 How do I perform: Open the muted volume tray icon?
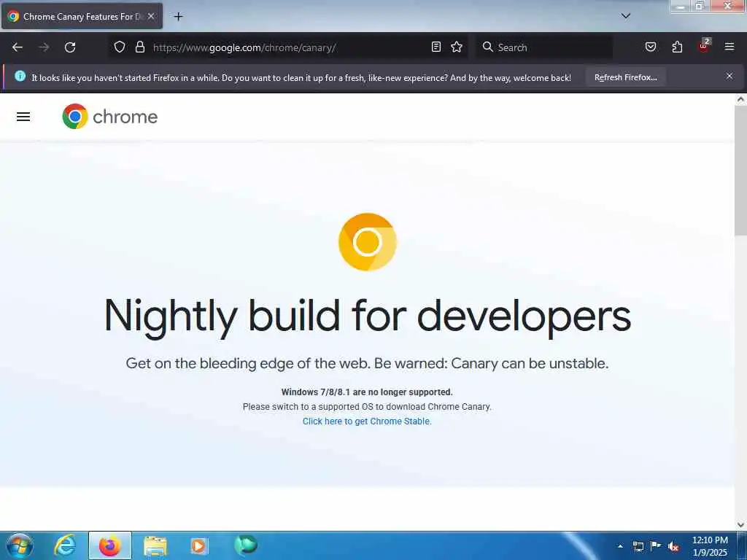click(x=673, y=547)
